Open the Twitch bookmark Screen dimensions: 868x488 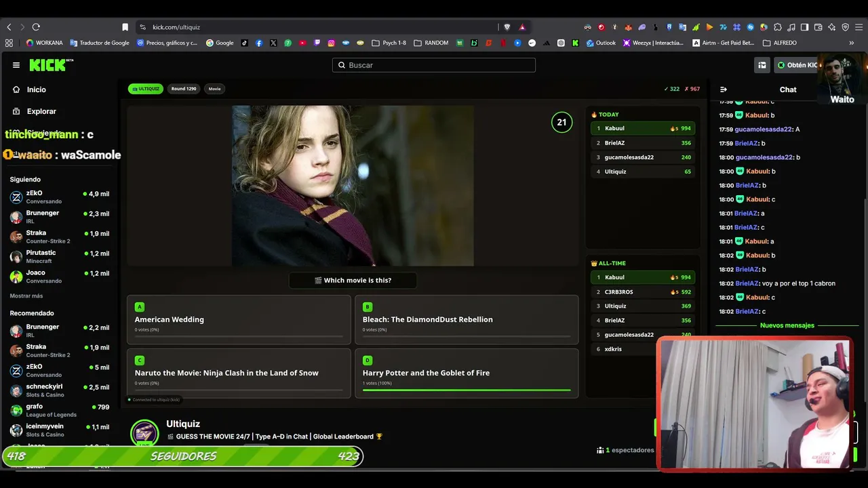317,43
